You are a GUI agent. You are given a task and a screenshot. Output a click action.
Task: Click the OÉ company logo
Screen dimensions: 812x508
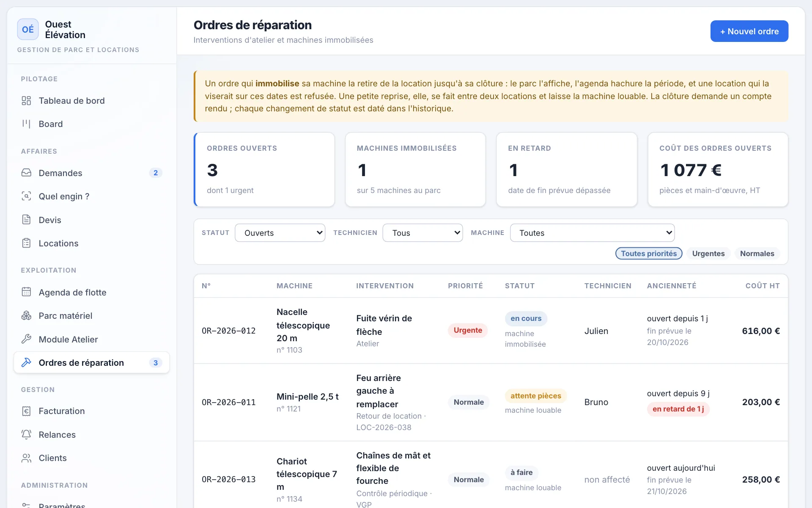[28, 29]
